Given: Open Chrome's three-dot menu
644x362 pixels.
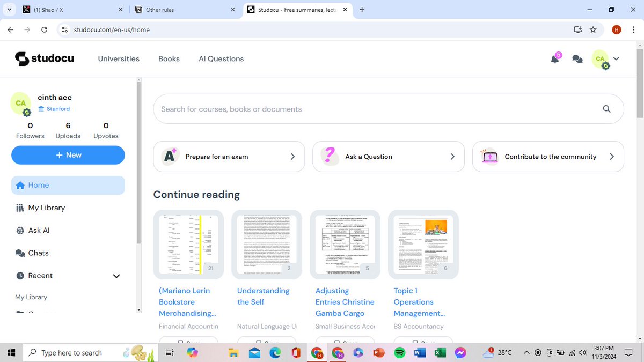Looking at the screenshot, I should (633, 30).
